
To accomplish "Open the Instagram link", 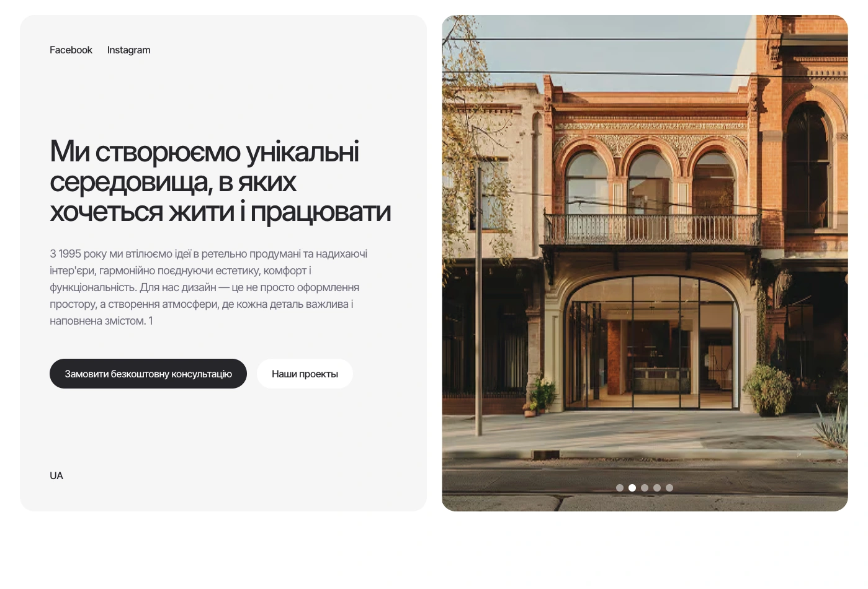I will pyautogui.click(x=128, y=50).
